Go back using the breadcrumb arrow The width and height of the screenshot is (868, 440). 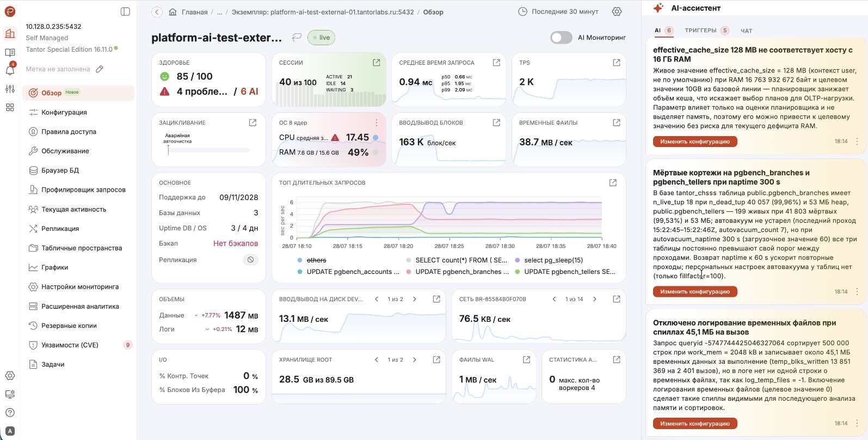point(157,12)
